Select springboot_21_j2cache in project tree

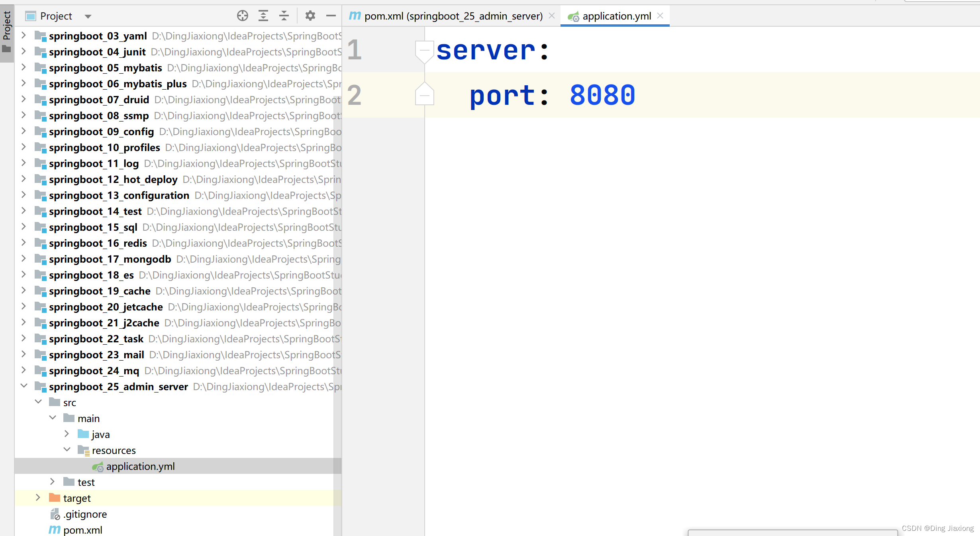[x=104, y=323]
